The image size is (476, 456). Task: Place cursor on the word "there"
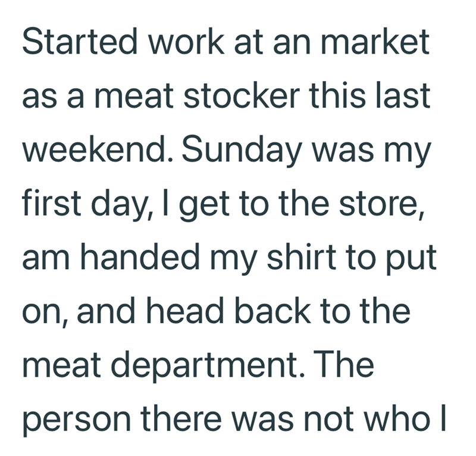(x=181, y=418)
